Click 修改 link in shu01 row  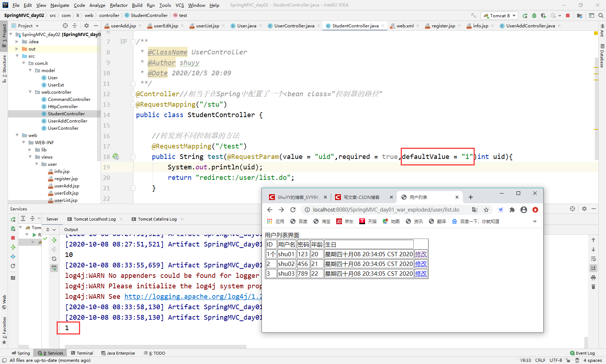pyautogui.click(x=421, y=254)
